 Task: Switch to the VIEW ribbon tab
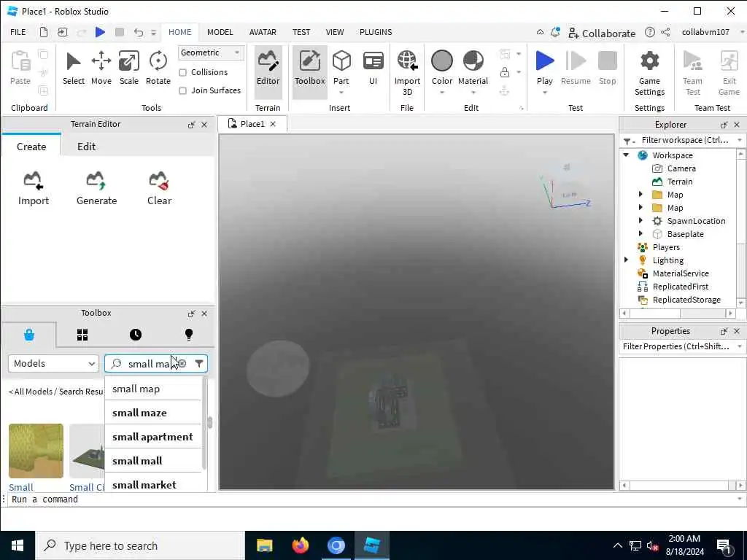click(x=334, y=32)
